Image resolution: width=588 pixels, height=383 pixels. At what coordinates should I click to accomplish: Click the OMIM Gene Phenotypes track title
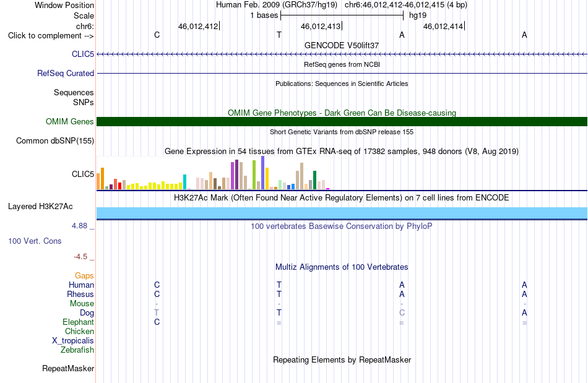[x=342, y=113]
